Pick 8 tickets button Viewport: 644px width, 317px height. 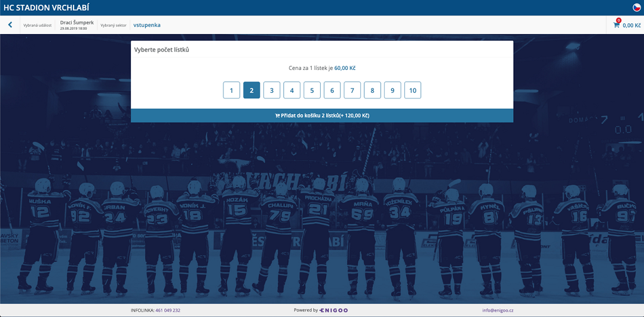click(372, 90)
